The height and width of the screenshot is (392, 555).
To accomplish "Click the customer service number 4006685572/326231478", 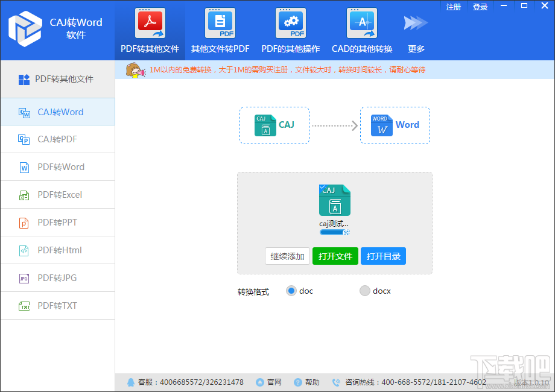I will (201, 382).
